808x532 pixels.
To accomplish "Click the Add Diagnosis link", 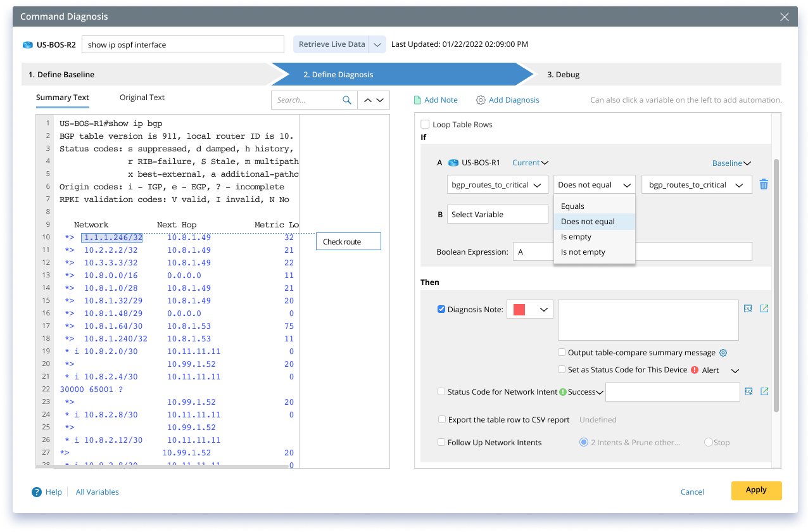I will (514, 100).
